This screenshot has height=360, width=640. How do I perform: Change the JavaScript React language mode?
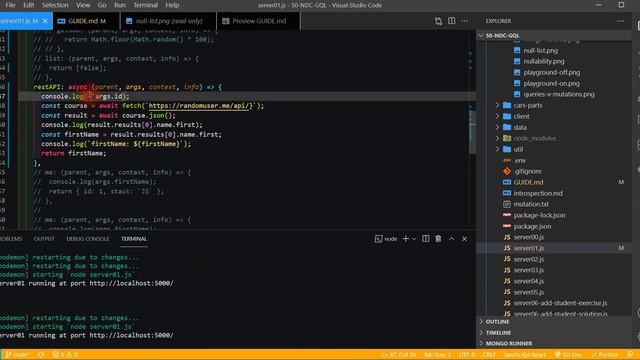pos(525,355)
